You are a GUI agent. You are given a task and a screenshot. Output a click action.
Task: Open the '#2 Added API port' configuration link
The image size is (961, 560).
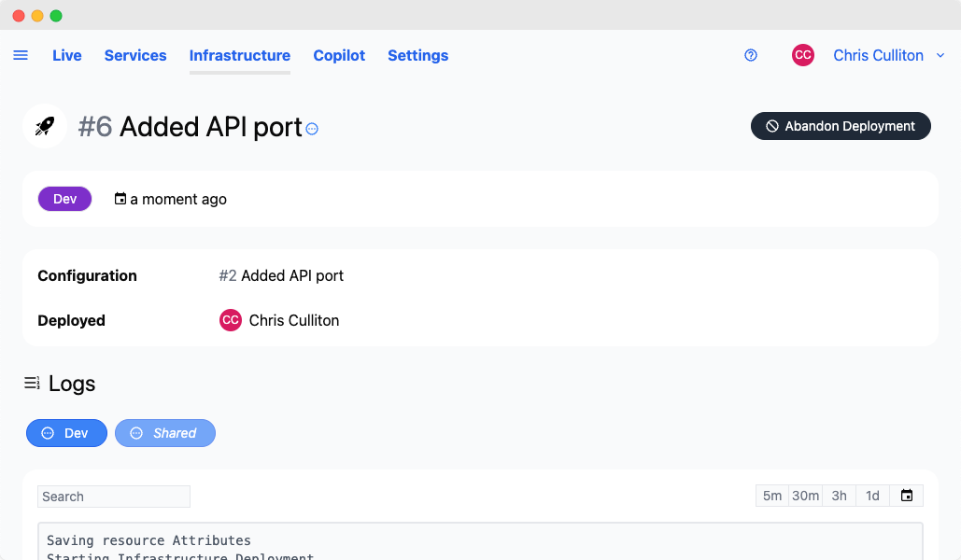tap(281, 275)
